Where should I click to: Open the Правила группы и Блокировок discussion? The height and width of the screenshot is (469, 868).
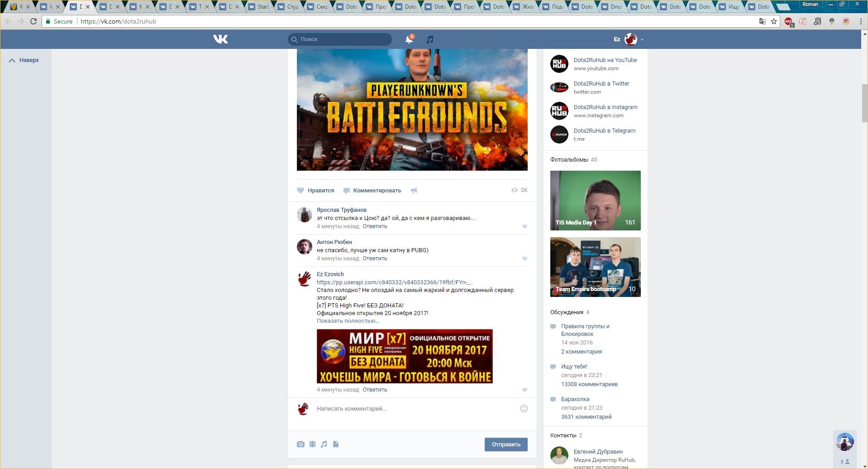pyautogui.click(x=585, y=330)
